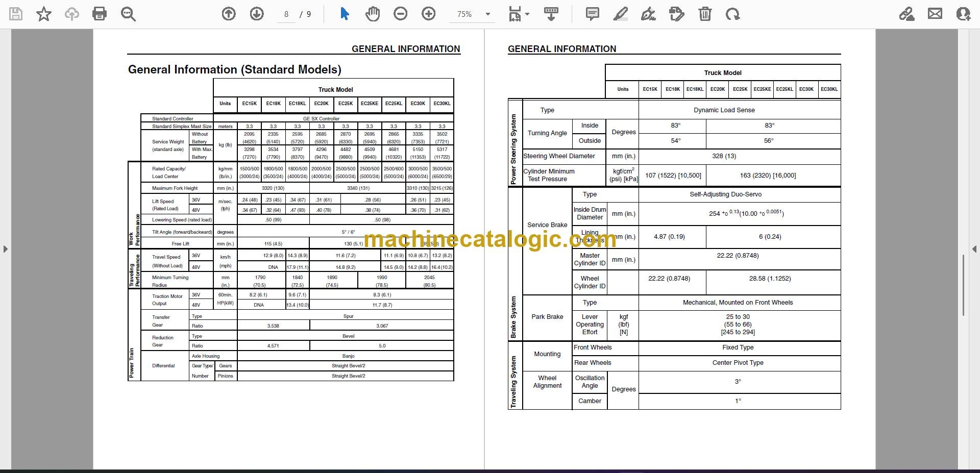Click 'Park Brake' row label
Screen dimensions: 980x473
coord(547,317)
